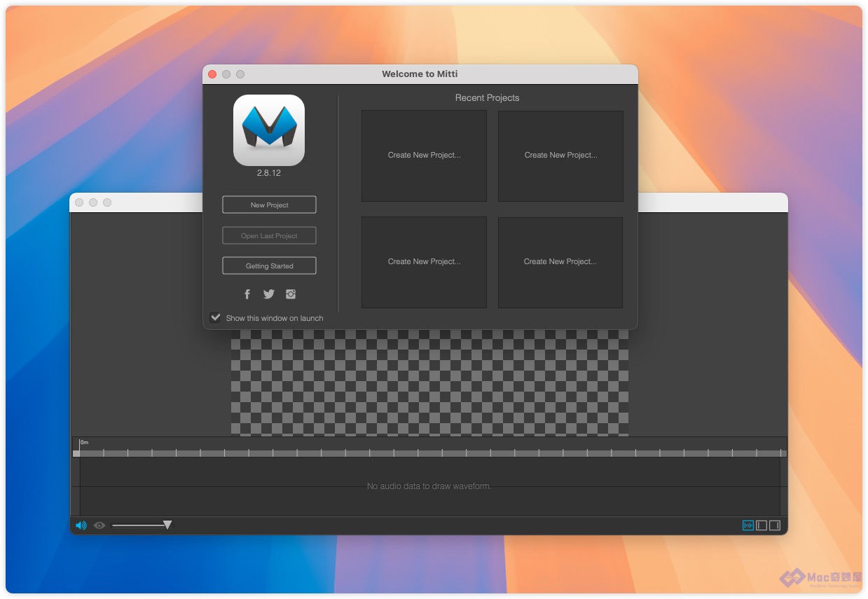868x599 pixels.
Task: Open the Getting Started guide
Action: coord(269,266)
